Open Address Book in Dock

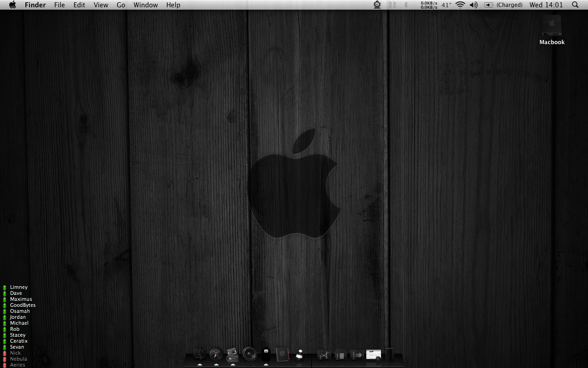282,355
